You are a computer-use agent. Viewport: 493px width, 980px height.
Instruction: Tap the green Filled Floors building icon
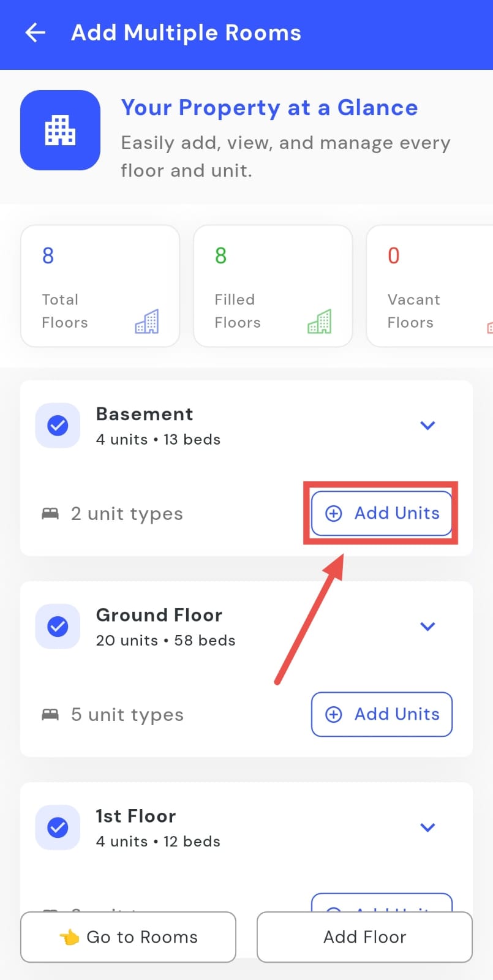[x=320, y=321]
